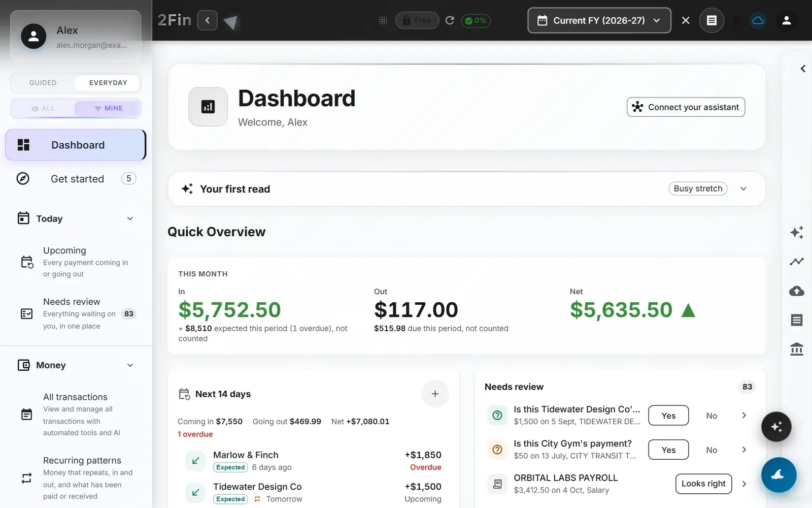Open Needs review in sidebar
Image resolution: width=812 pixels, height=508 pixels.
(x=76, y=313)
